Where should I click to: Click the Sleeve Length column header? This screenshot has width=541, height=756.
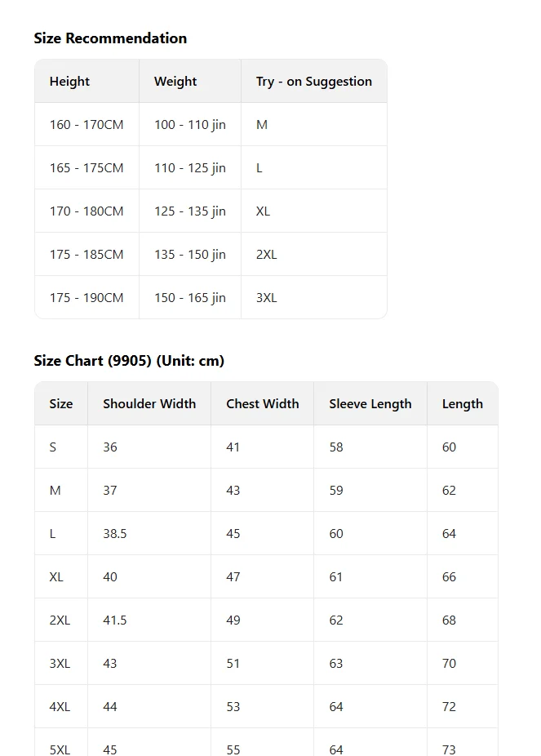click(370, 403)
